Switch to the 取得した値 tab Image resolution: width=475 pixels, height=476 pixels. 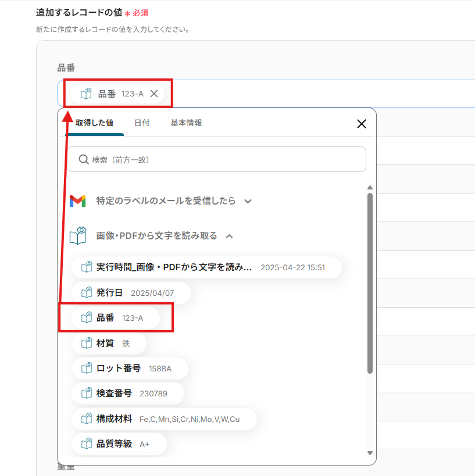pos(94,123)
